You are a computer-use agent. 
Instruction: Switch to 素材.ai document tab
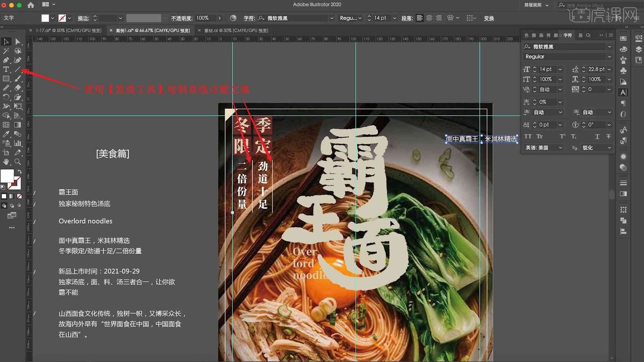coord(236,31)
